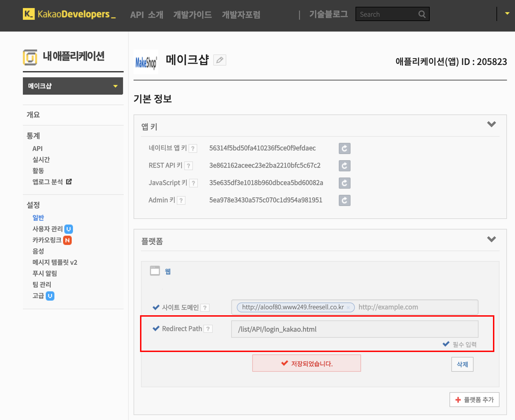Open 개발가이드 menu

click(192, 14)
